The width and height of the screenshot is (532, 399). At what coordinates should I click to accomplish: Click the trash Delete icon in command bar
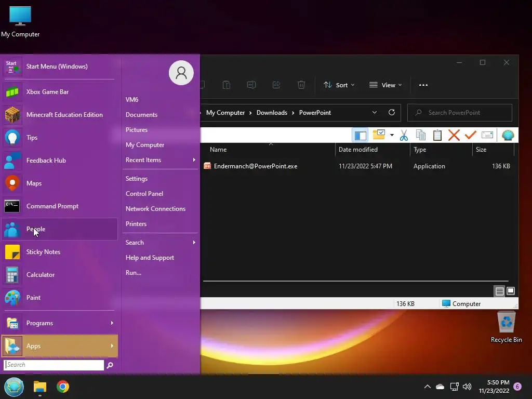[x=301, y=85]
